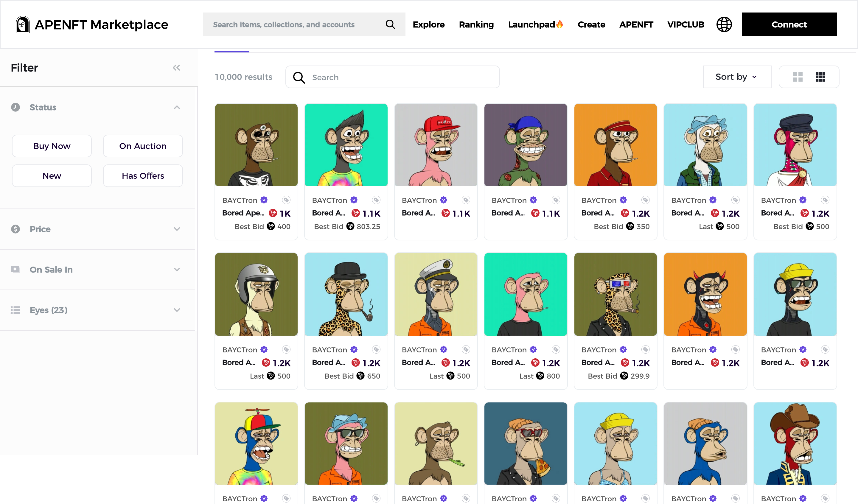Click the tag icon on Best Bid 803.25 card

pos(376,200)
